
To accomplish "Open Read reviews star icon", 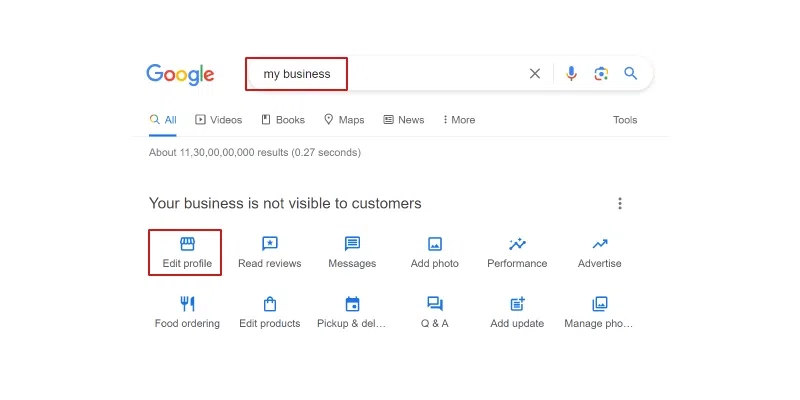I will tap(270, 244).
